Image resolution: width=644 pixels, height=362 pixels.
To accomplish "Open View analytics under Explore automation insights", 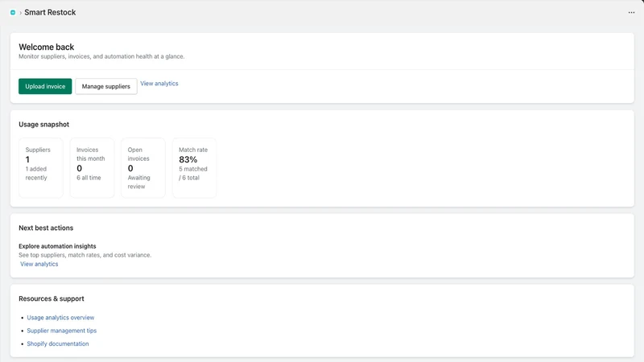I will point(39,264).
